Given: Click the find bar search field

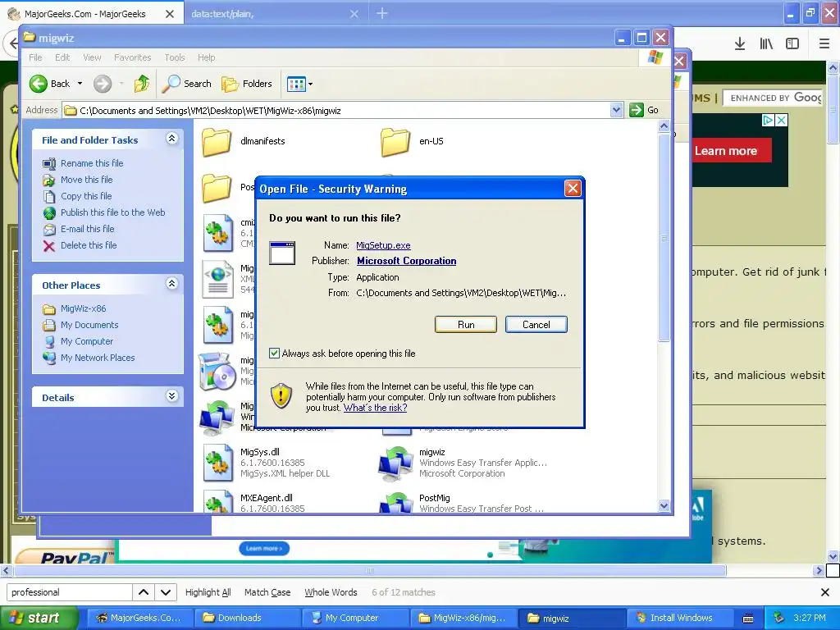Looking at the screenshot, I should coord(70,592).
